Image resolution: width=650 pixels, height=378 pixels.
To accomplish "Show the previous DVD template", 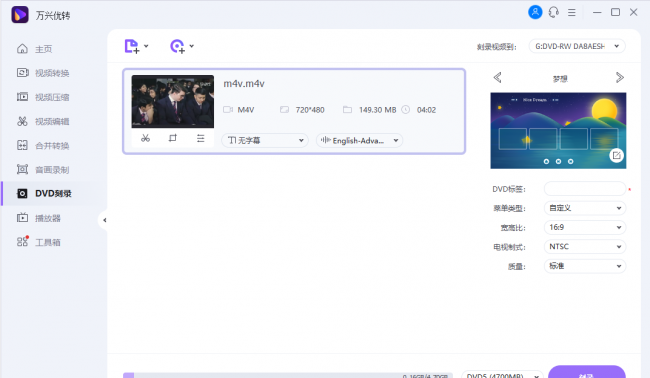I will pos(497,78).
